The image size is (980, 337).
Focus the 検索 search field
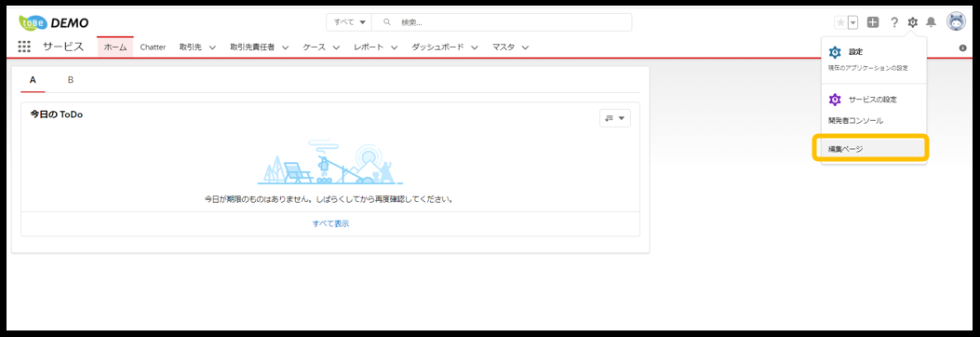click(x=502, y=22)
